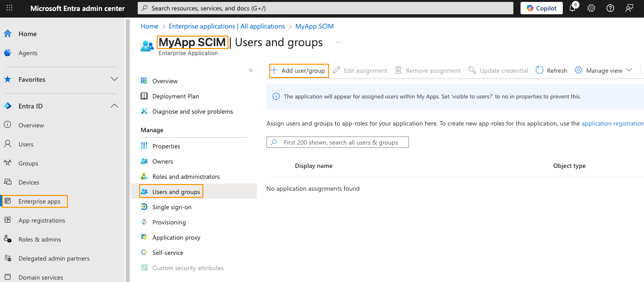Screen dimensions: 644x282
Task: Click the Self-service icon
Action: pyautogui.click(x=144, y=253)
